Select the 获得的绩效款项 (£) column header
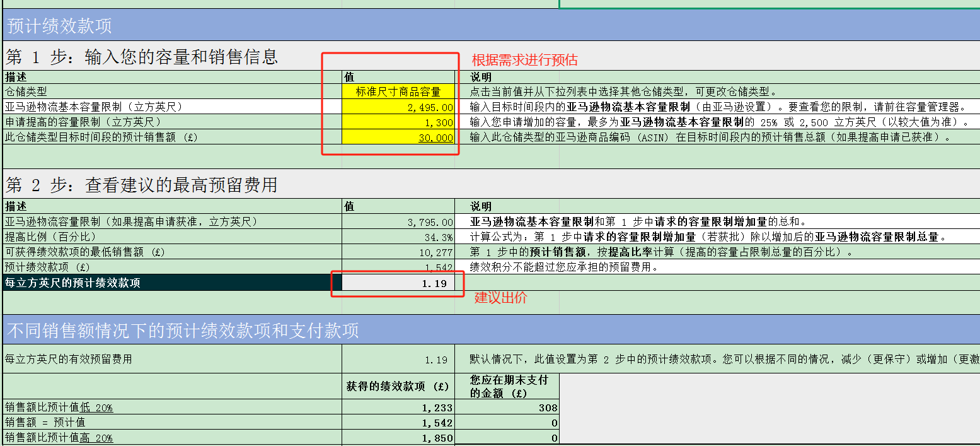 pyautogui.click(x=398, y=386)
